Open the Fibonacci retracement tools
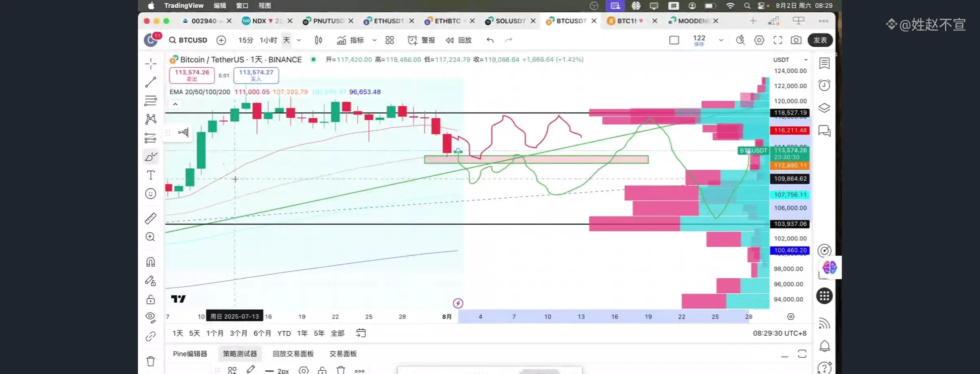 [x=151, y=100]
